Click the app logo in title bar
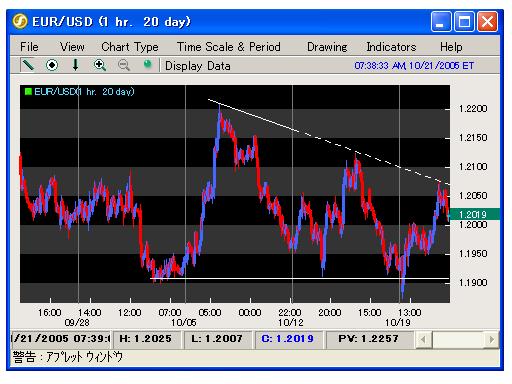The image size is (512, 384). [x=20, y=21]
